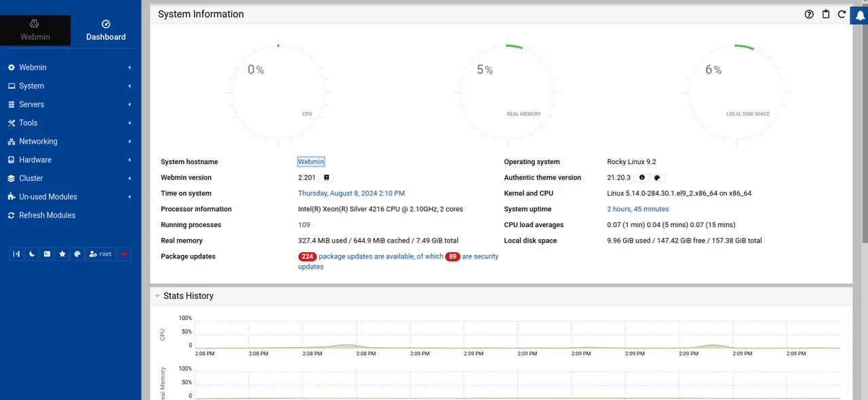Click the 89 security updates badge
The height and width of the screenshot is (400, 868).
pos(452,256)
